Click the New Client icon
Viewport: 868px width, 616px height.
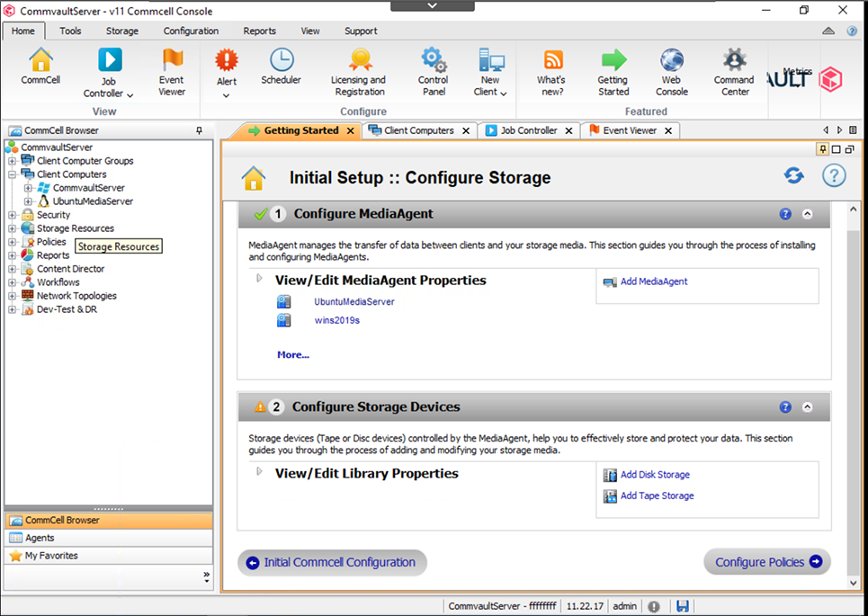[491, 59]
